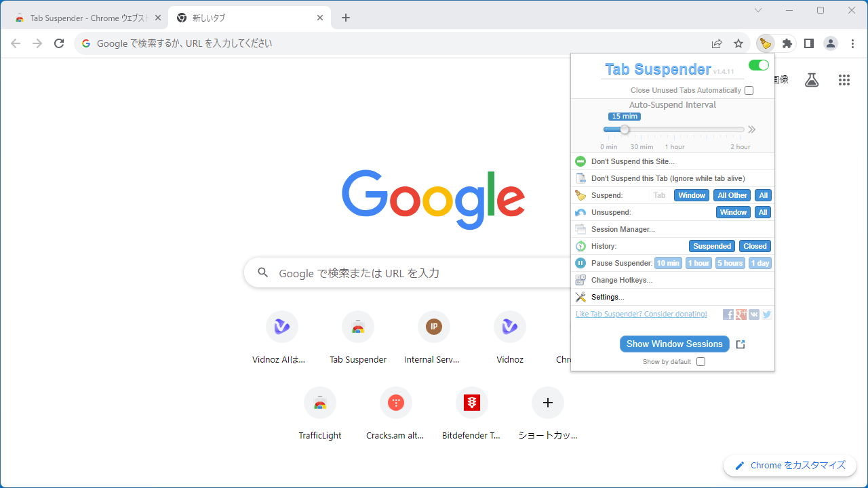The width and height of the screenshot is (868, 488).
Task: Open the Bitdefender T... shortcut tile
Action: point(472,413)
